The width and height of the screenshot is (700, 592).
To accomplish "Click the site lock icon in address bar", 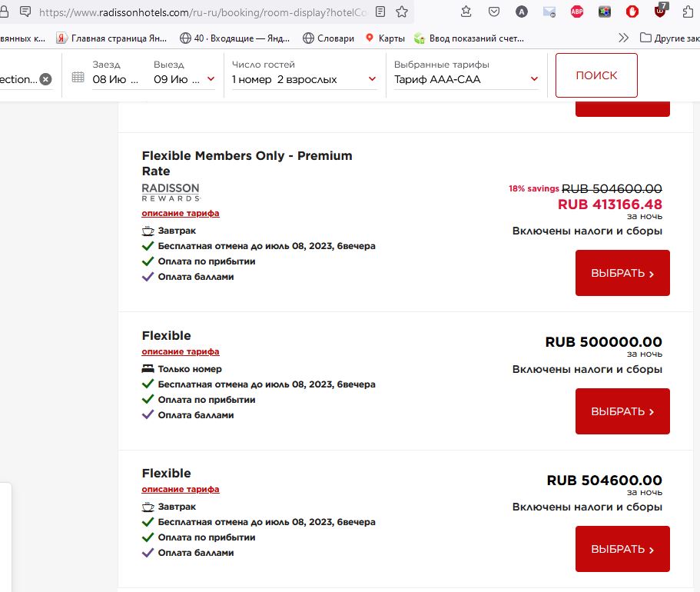I will tap(4, 12).
